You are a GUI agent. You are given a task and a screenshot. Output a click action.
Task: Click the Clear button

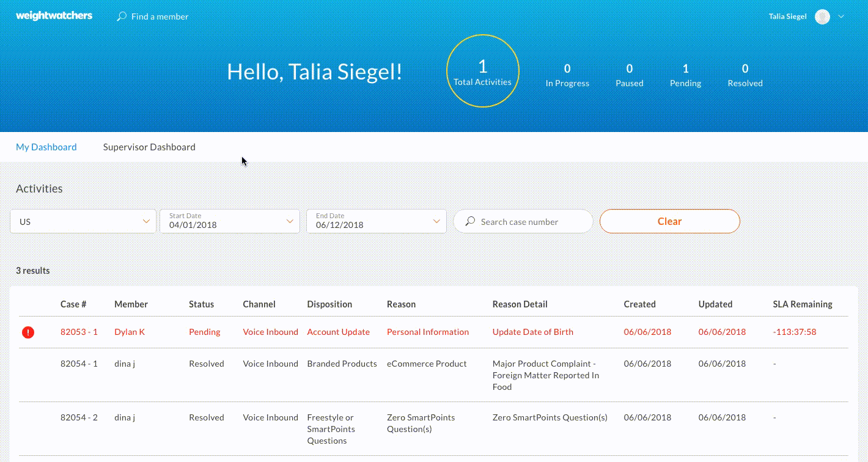[670, 221]
